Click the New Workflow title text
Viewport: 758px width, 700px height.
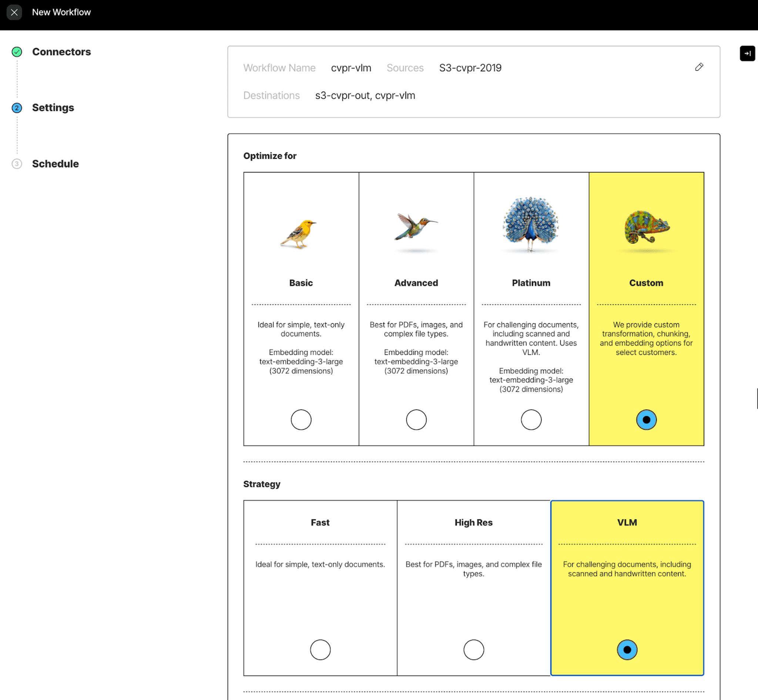coord(61,12)
